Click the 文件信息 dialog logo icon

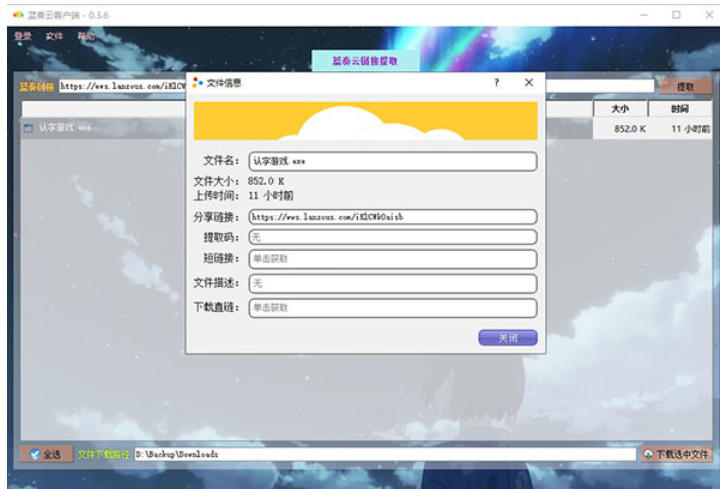pos(197,84)
